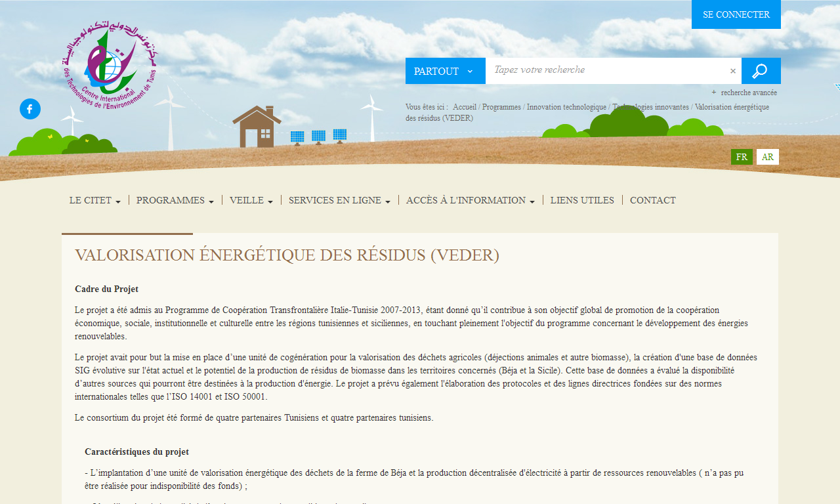Go to Accueil in the breadcrumb
Image resolution: width=840 pixels, height=504 pixels.
click(x=465, y=107)
